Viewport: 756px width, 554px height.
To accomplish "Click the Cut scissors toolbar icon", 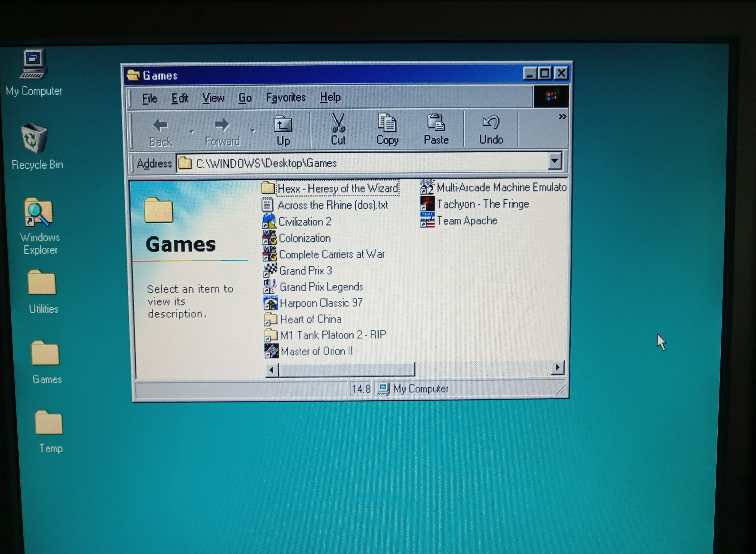I will click(x=338, y=123).
